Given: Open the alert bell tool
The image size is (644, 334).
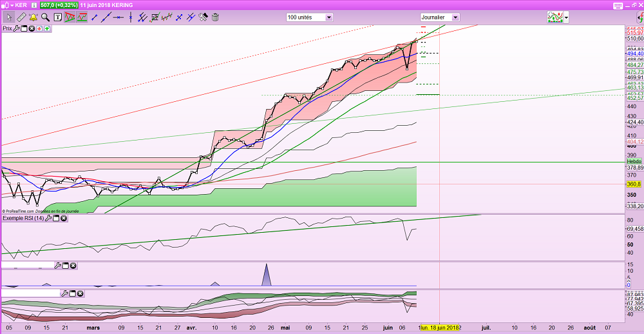Looking at the screenshot, I should 33,17.
